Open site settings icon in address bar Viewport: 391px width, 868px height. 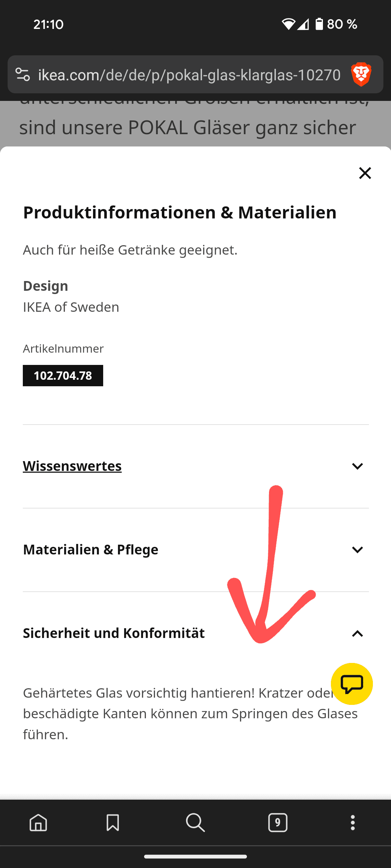[22, 75]
